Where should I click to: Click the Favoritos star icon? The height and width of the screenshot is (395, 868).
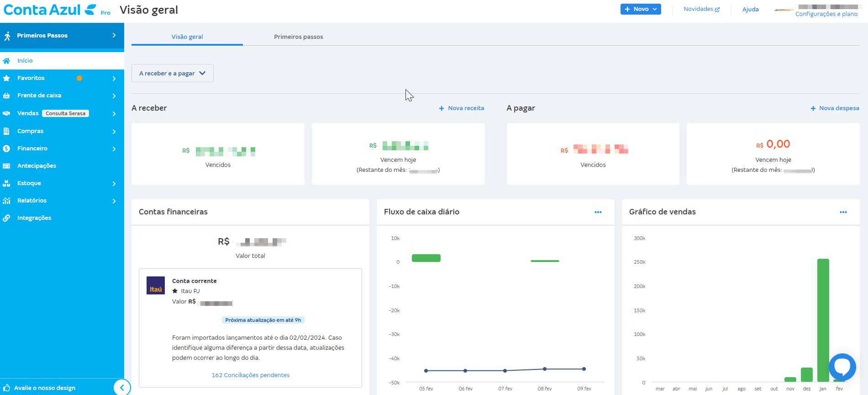point(6,78)
